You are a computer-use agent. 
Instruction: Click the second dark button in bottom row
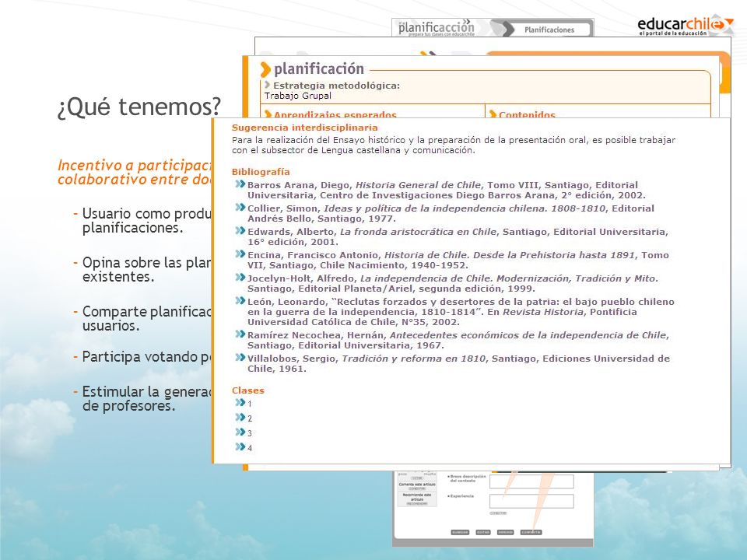[x=483, y=532]
